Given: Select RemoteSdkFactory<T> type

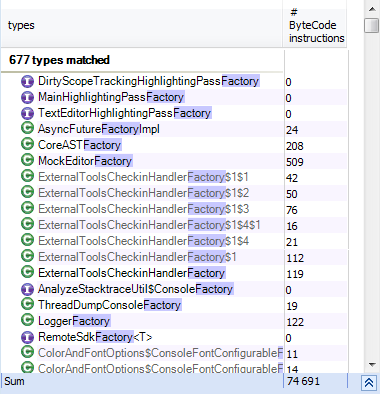Looking at the screenshot, I should click(95, 337).
